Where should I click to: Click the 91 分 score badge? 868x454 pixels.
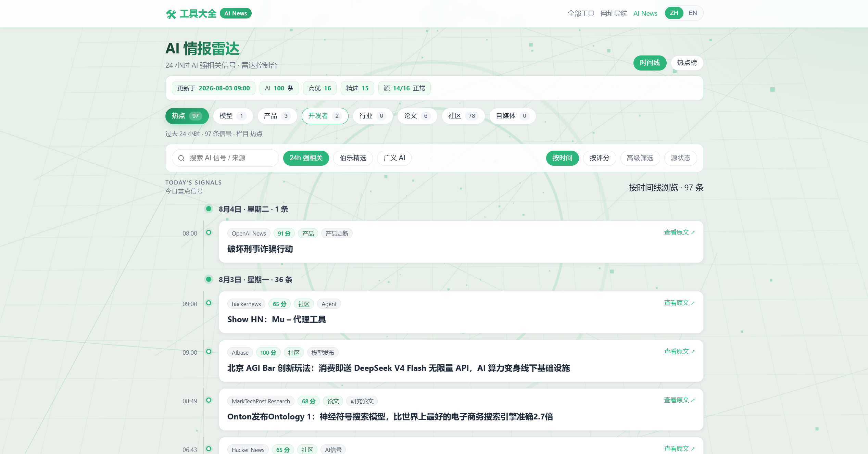point(284,234)
